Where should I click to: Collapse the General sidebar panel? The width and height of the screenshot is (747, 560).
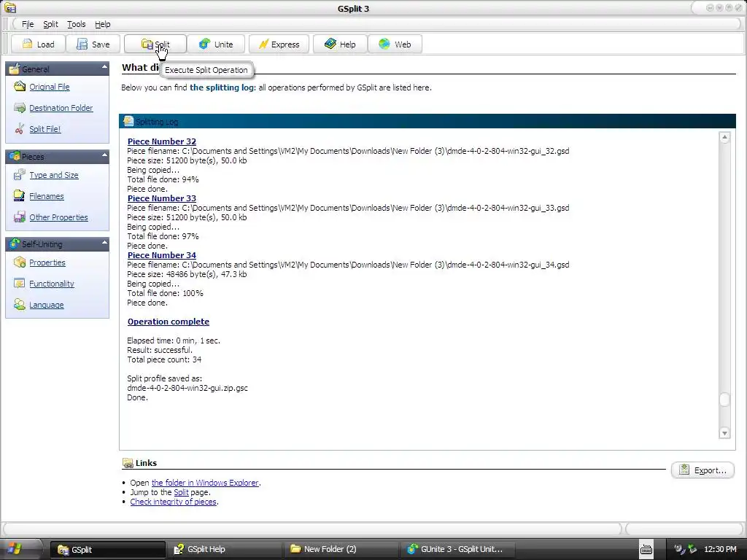(104, 68)
